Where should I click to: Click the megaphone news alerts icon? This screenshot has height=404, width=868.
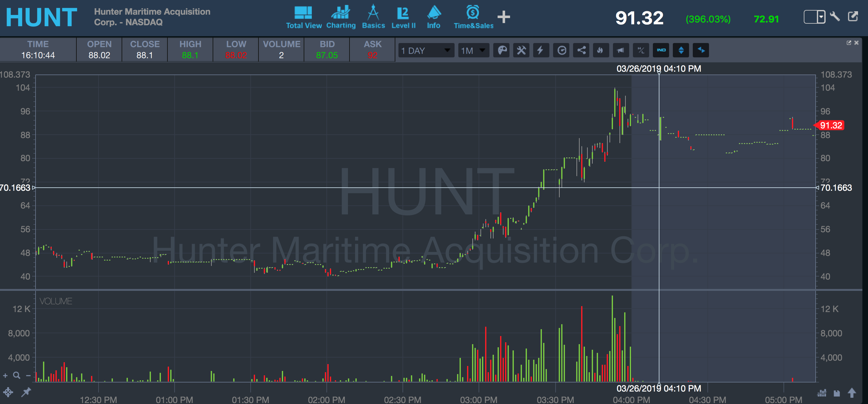pyautogui.click(x=620, y=50)
